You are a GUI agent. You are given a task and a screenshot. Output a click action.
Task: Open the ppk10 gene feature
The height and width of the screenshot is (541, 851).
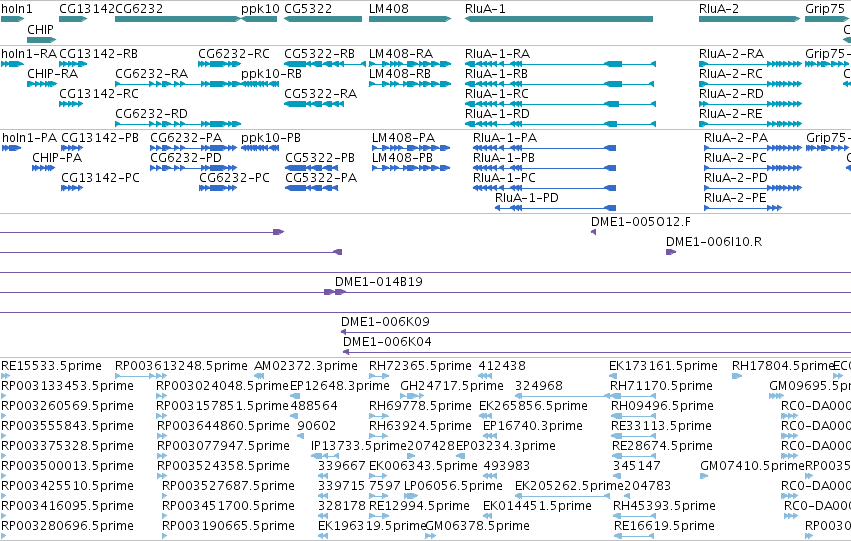point(259,19)
